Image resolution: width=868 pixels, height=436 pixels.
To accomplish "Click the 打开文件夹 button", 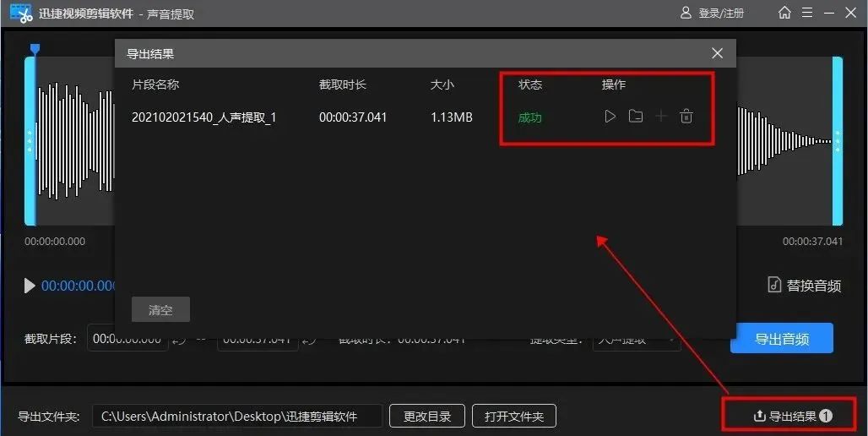I will (x=513, y=416).
